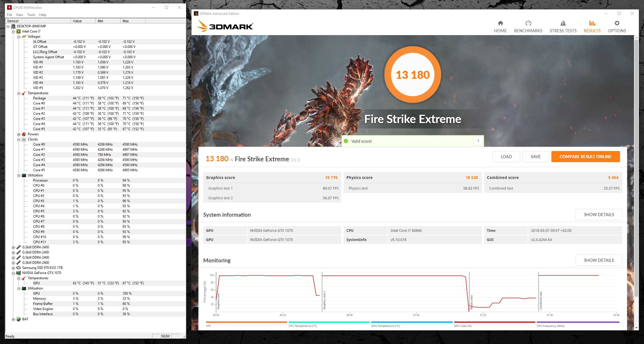This screenshot has width=644, height=344.
Task: Expand the Powers section
Action: (19, 134)
